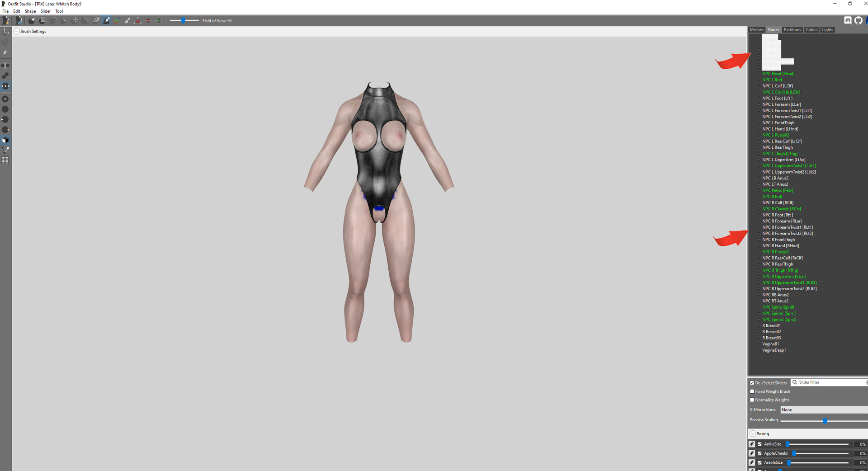
Task: Click the edit pencil for AnkleSize slider
Action: [752, 444]
